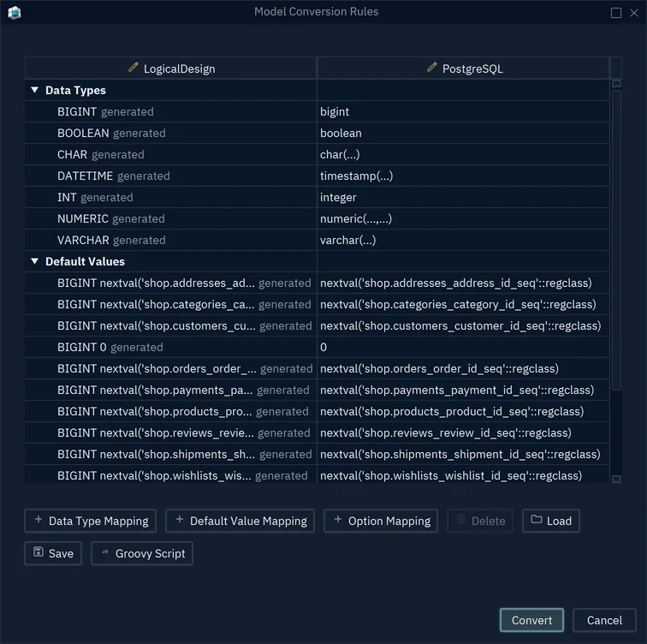
Task: Click the pencil icon beside PostgreSQL header
Action: pos(432,68)
